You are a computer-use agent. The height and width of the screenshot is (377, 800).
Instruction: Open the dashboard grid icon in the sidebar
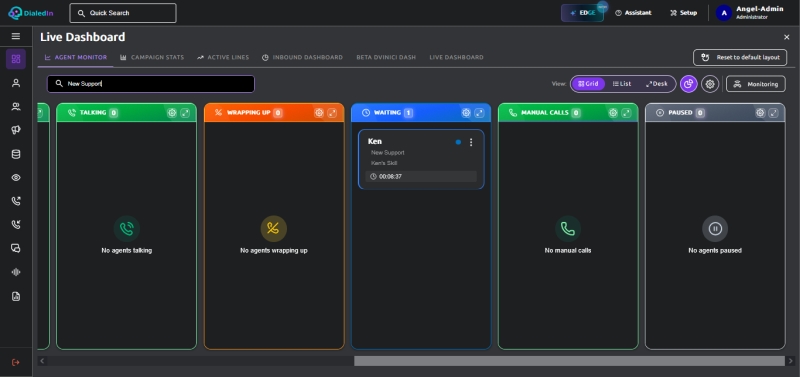[x=16, y=59]
